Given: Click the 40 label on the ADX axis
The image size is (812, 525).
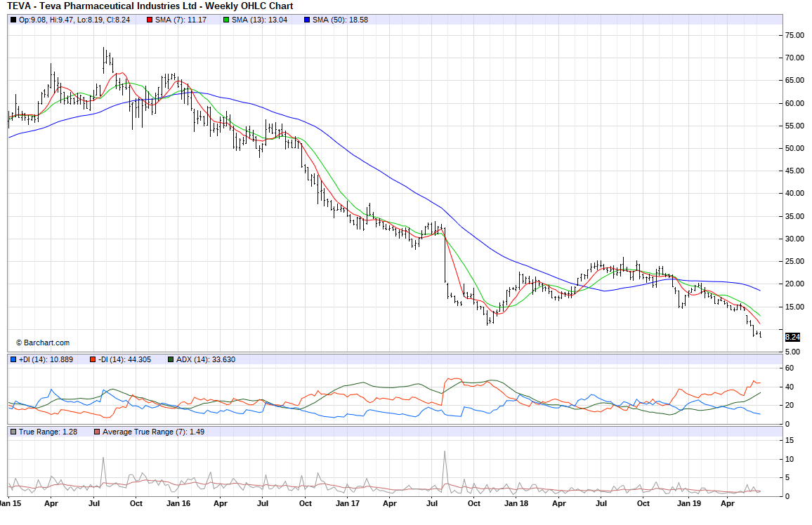Looking at the screenshot, I should click(x=790, y=387).
